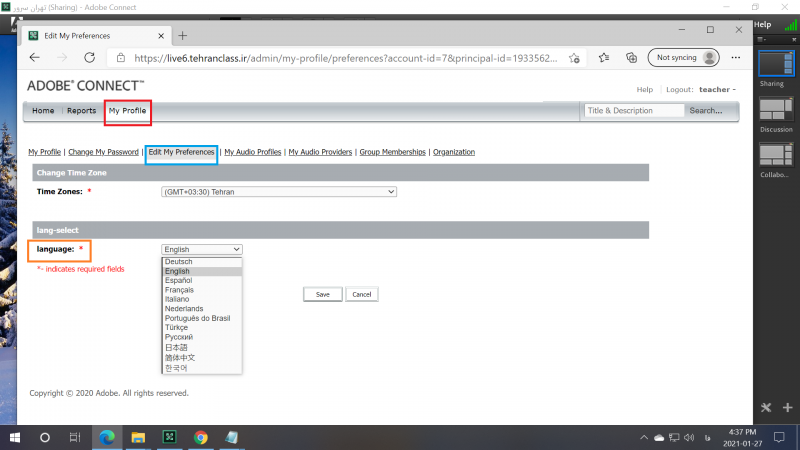Click the Not syncing profile button

click(683, 58)
